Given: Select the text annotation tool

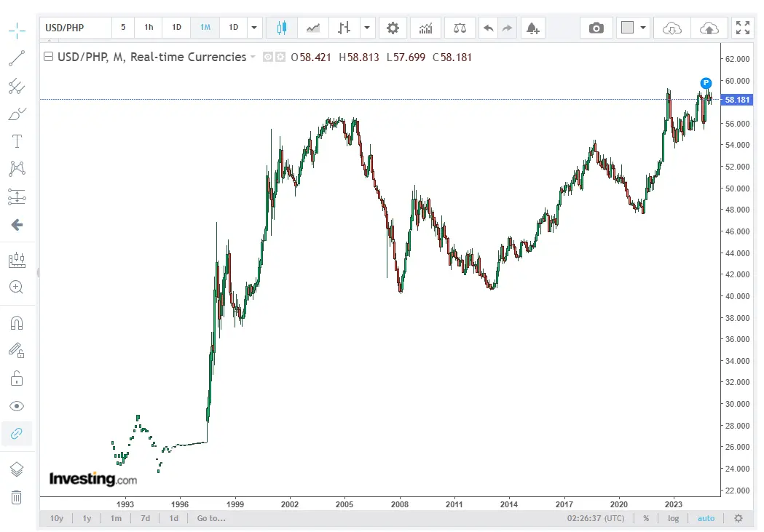Looking at the screenshot, I should pos(17,142).
